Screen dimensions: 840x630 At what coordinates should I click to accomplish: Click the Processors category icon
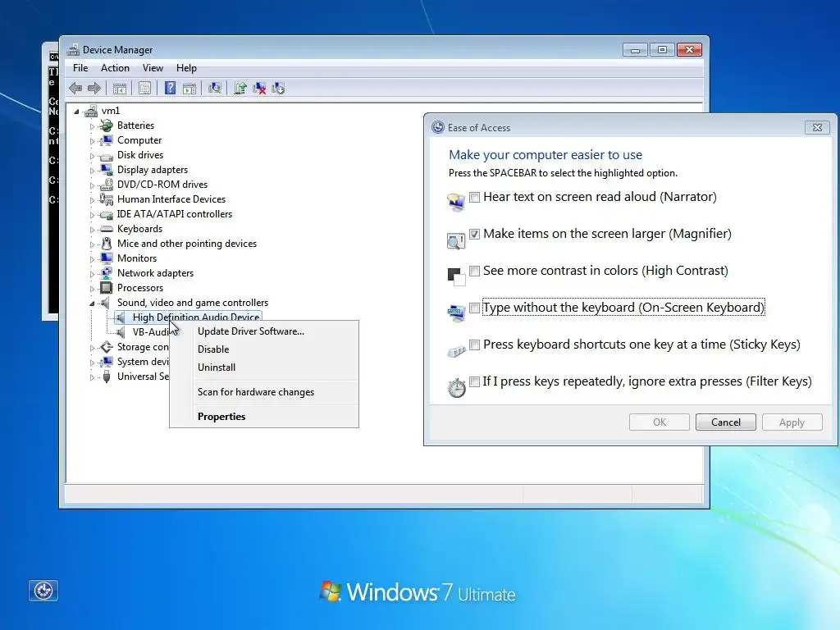click(107, 288)
